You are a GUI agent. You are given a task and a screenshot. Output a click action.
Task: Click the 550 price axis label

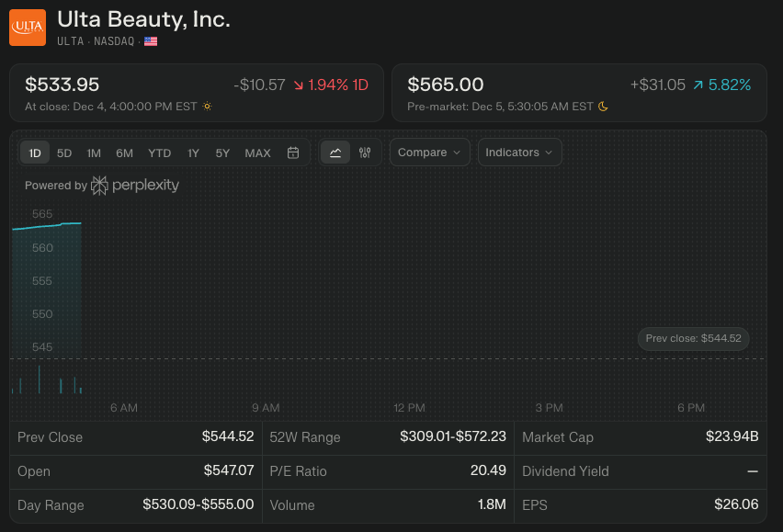[42, 314]
